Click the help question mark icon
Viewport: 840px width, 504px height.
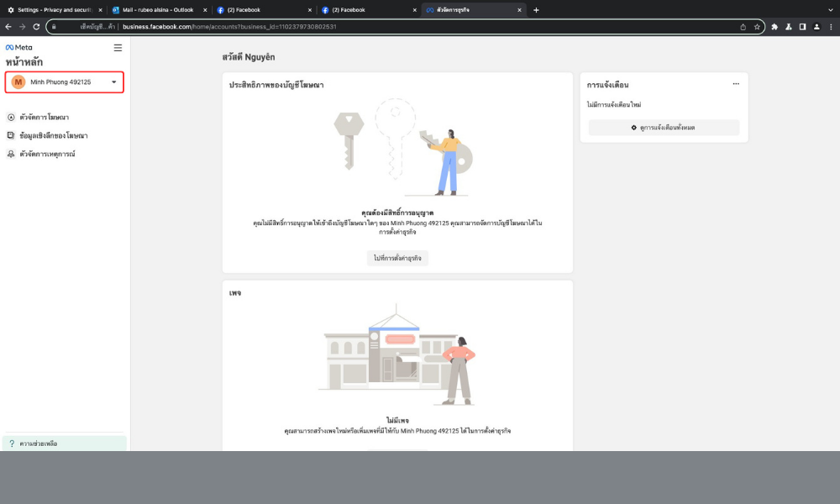point(12,444)
